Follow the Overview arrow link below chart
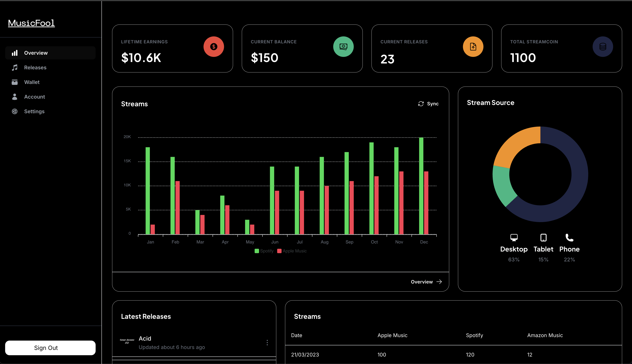The width and height of the screenshot is (632, 364). [426, 282]
